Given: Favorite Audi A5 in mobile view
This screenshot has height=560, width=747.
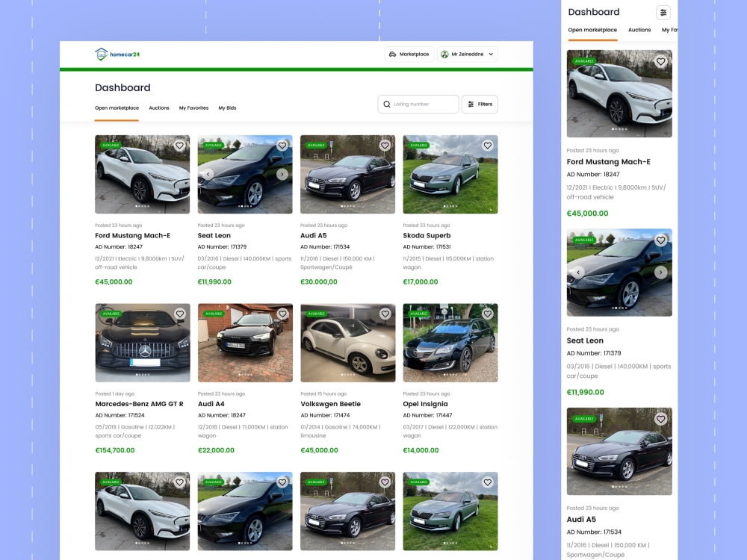Looking at the screenshot, I should [661, 419].
